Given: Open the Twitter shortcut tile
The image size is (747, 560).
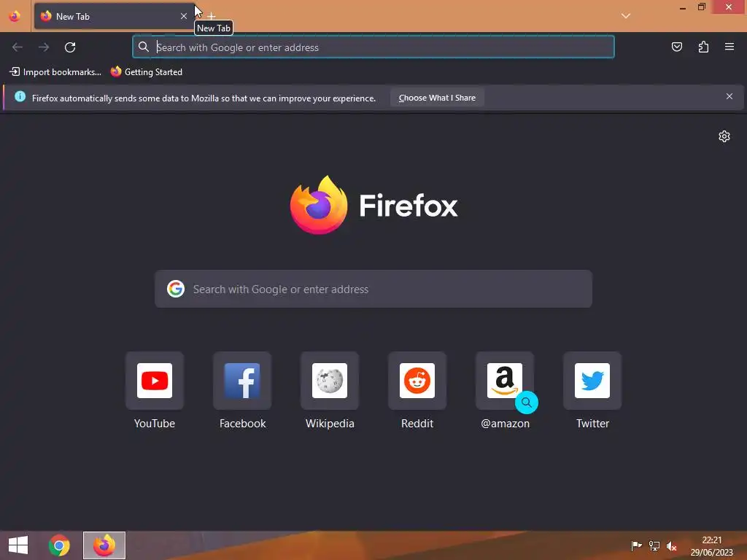Looking at the screenshot, I should tap(592, 381).
